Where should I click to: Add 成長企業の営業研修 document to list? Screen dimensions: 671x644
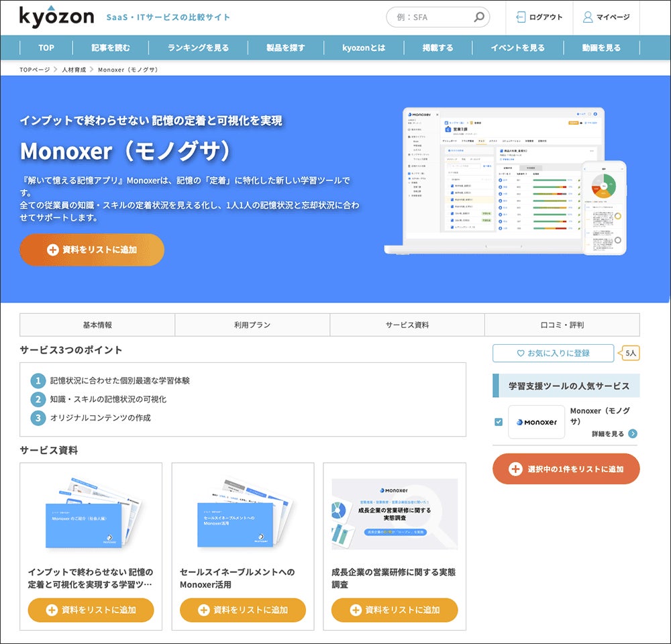(395, 610)
